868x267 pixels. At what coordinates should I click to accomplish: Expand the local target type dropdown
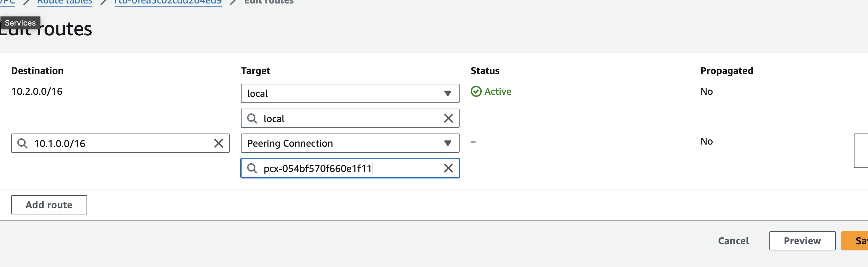447,93
